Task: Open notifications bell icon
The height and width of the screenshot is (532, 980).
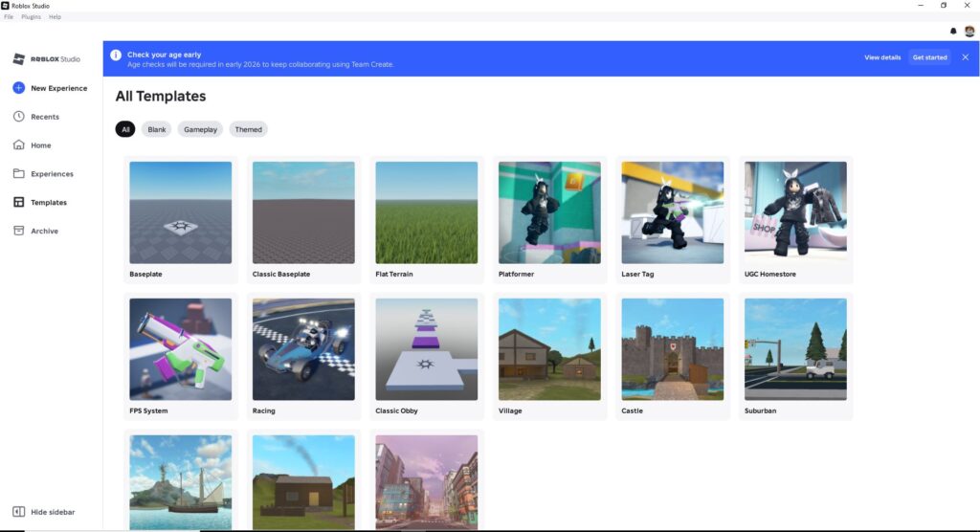Action: [x=953, y=31]
